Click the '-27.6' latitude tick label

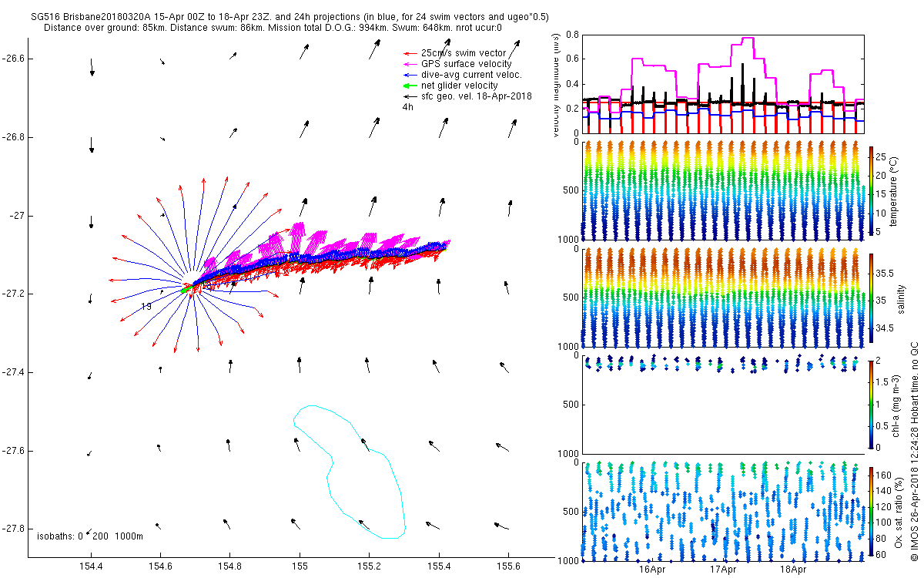point(14,451)
